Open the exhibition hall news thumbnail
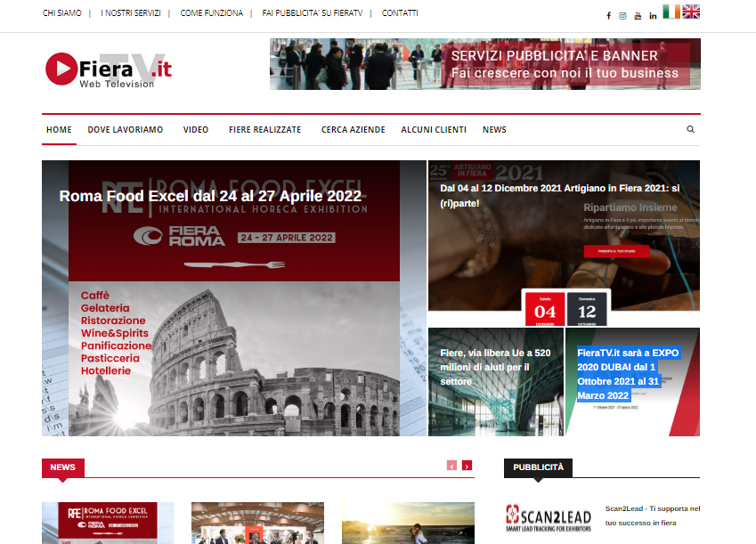The image size is (756, 544). (257, 524)
